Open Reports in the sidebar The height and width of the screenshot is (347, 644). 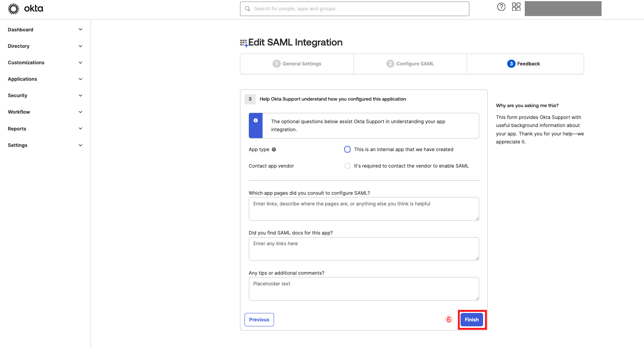tap(17, 129)
